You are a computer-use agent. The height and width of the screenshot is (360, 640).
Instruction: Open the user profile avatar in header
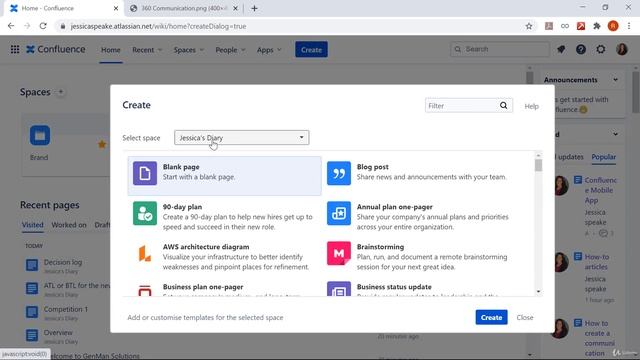click(x=622, y=49)
